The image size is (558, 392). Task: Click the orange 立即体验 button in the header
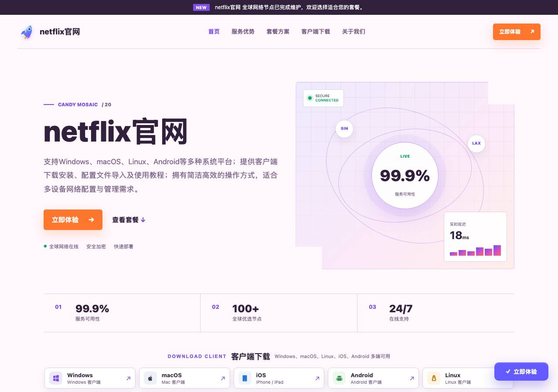click(517, 32)
